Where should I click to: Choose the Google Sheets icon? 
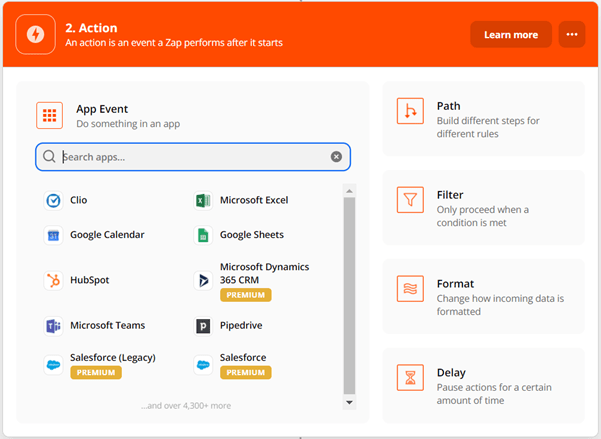click(x=203, y=235)
